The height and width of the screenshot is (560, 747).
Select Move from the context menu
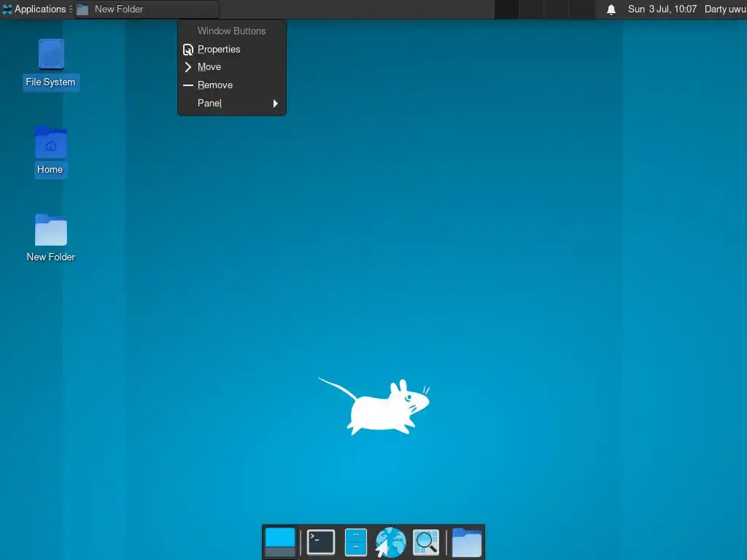231,66
